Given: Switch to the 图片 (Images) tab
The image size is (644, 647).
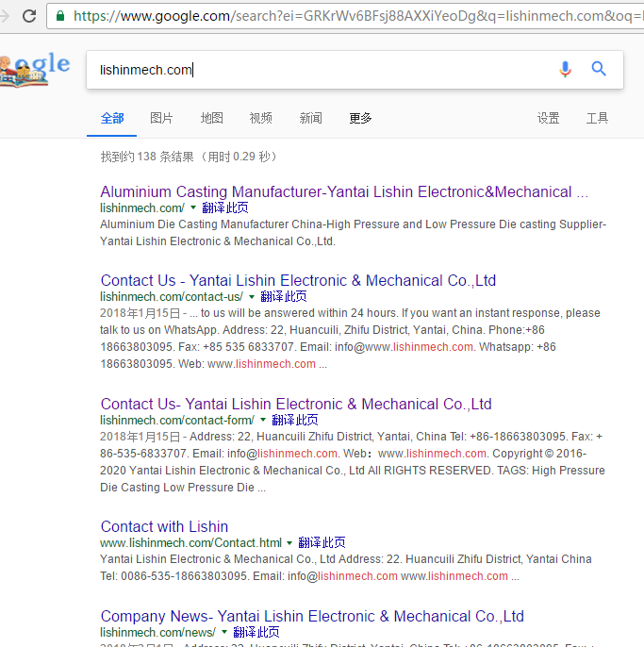Looking at the screenshot, I should point(161,118).
